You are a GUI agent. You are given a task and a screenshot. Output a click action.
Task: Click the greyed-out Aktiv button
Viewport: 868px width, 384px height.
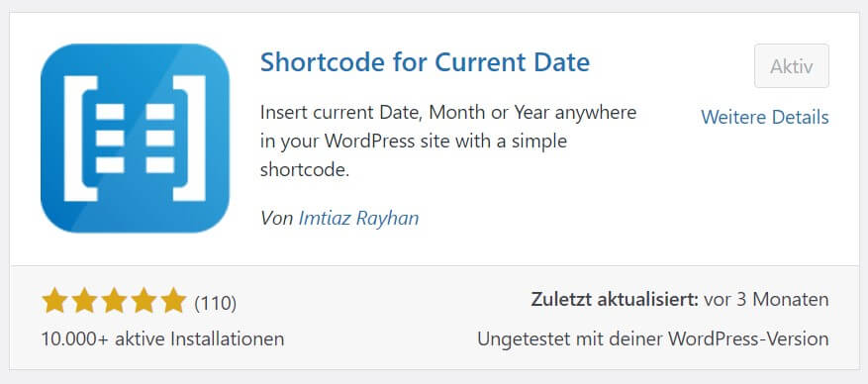(792, 66)
